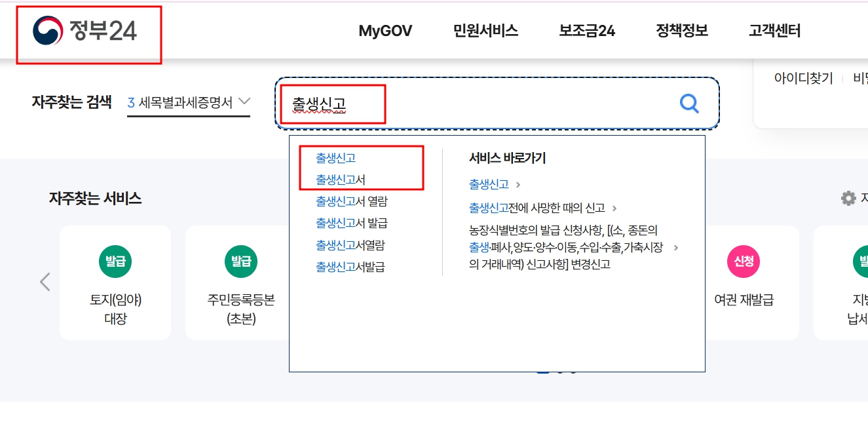Open the 정책정보 menu
This screenshot has height=430, width=868.
point(683,30)
